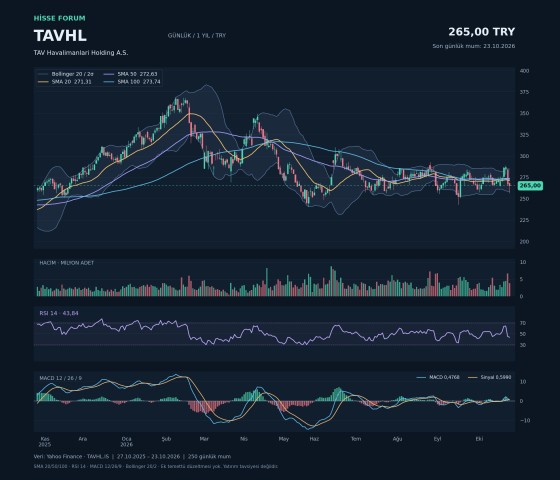Viewport: 560px width, 480px height.
Task: Click the Bollinger 20 / 2σ legend entry
Action: [x=65, y=74]
